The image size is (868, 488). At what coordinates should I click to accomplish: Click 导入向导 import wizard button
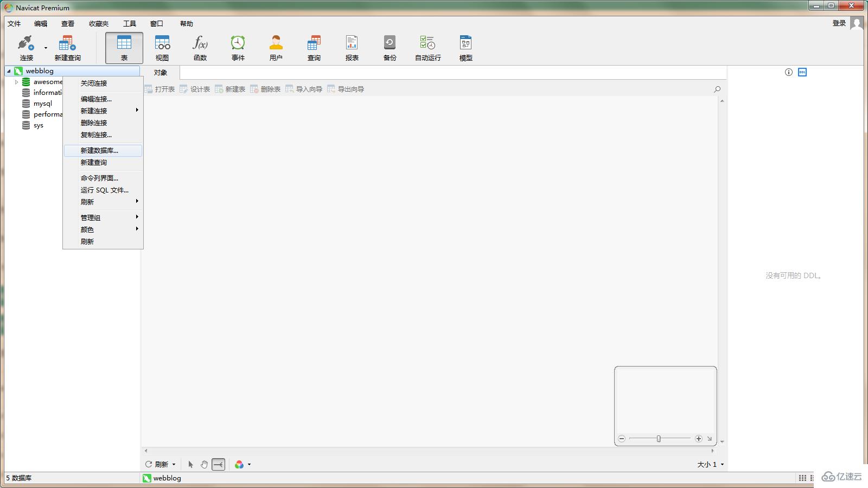pos(304,89)
